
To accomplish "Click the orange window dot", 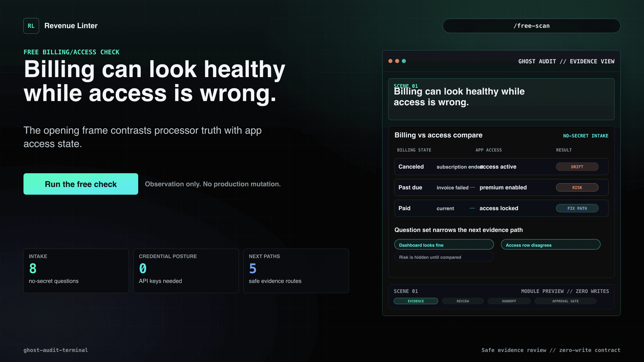I will pyautogui.click(x=397, y=61).
